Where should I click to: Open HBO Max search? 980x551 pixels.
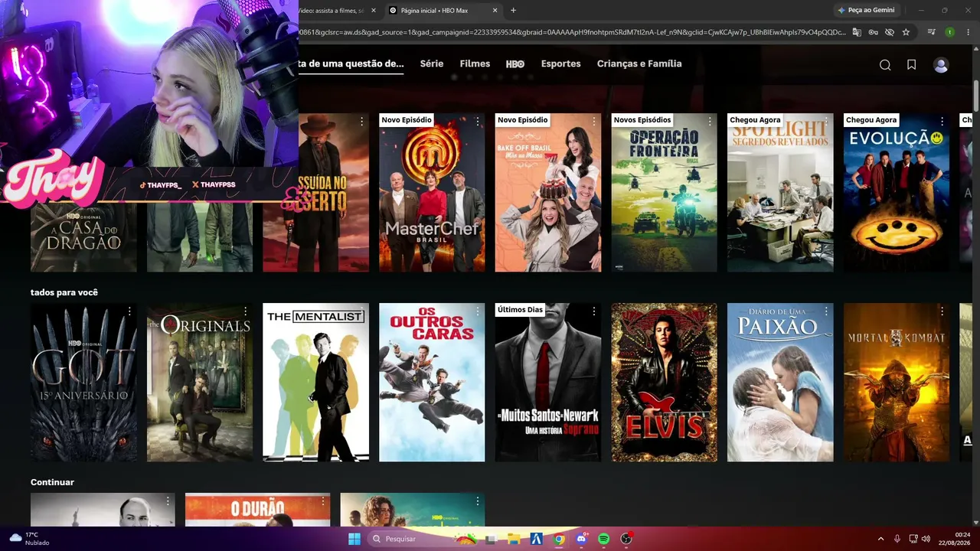(885, 65)
